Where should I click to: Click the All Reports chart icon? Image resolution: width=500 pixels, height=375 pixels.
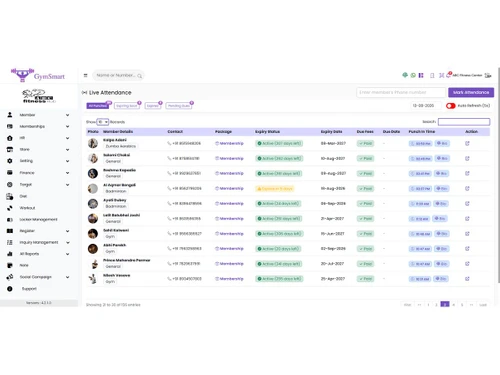(10, 254)
